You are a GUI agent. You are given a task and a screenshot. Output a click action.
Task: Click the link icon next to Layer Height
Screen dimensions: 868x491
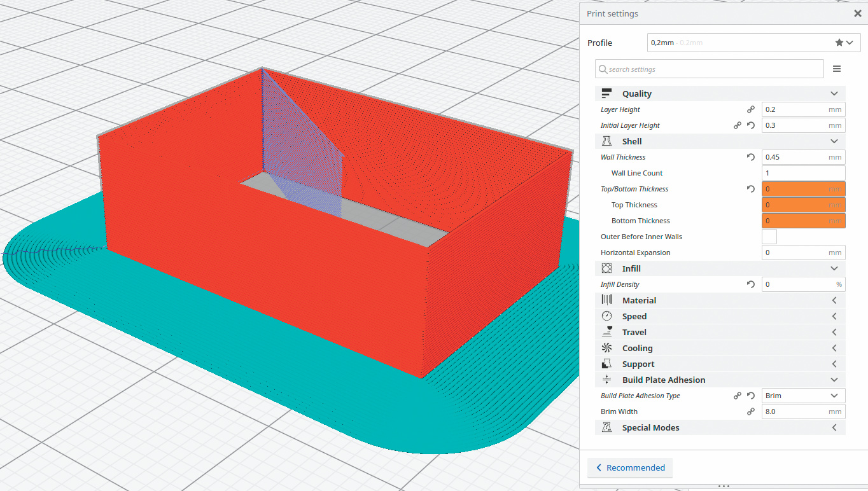pos(751,109)
